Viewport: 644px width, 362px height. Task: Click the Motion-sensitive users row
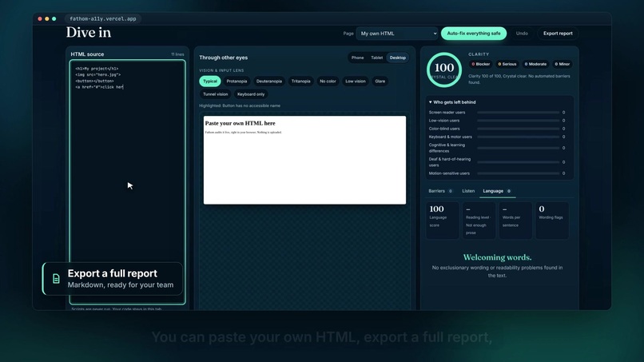[x=497, y=173]
